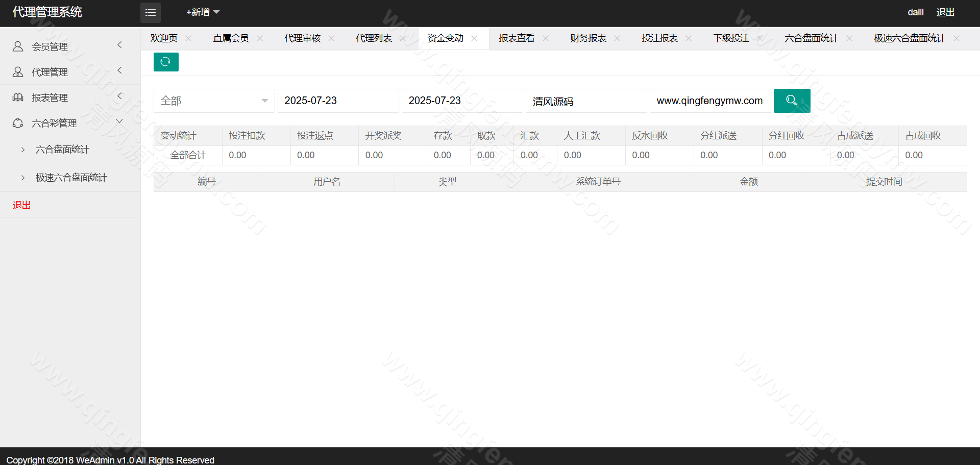Screen dimensions: 980x465
Task: Switch to the 报表查看 tab
Action: pos(517,38)
